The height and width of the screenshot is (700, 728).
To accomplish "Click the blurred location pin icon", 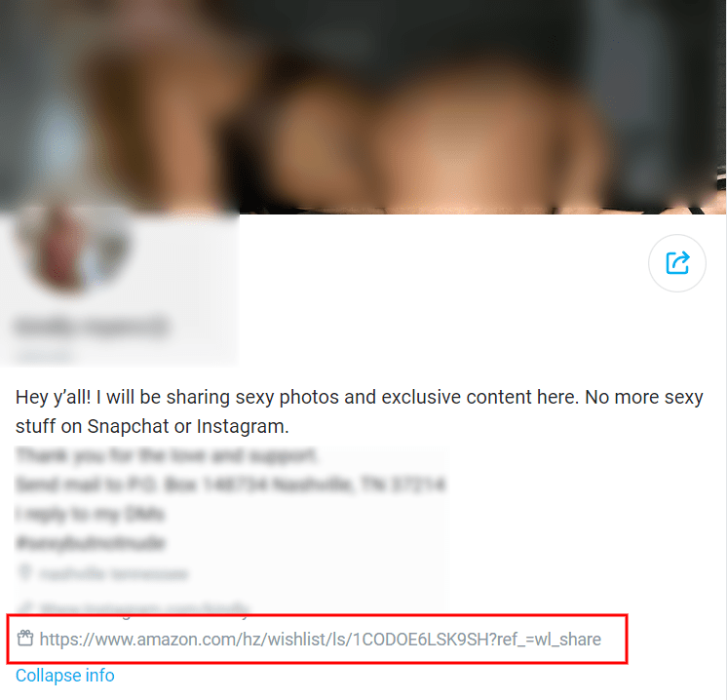I will (x=24, y=573).
